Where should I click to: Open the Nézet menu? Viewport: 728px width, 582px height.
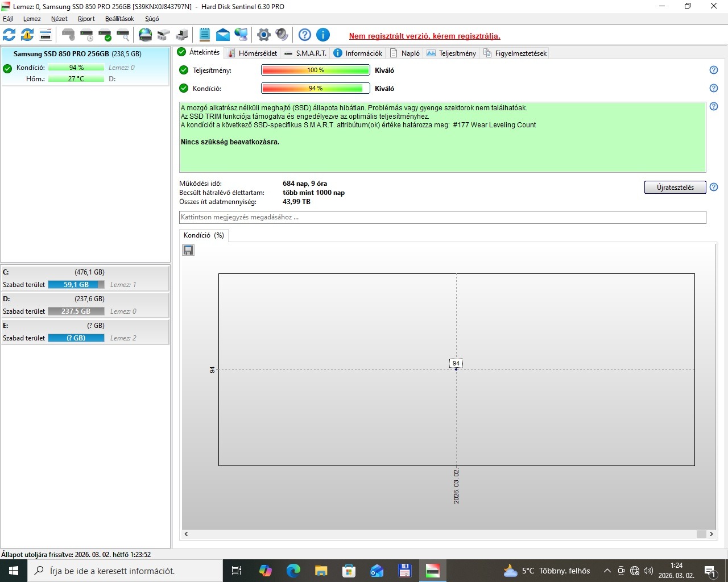point(59,19)
